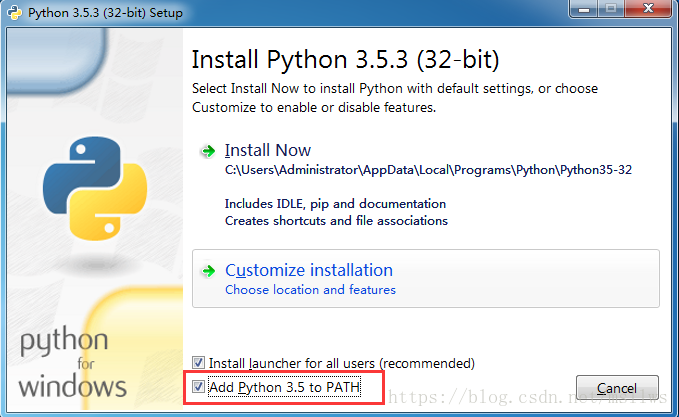Viewport: 679px width, 417px height.
Task: Click the "Install Python 3.5.3 (32-bit)" heading
Action: pos(344,57)
